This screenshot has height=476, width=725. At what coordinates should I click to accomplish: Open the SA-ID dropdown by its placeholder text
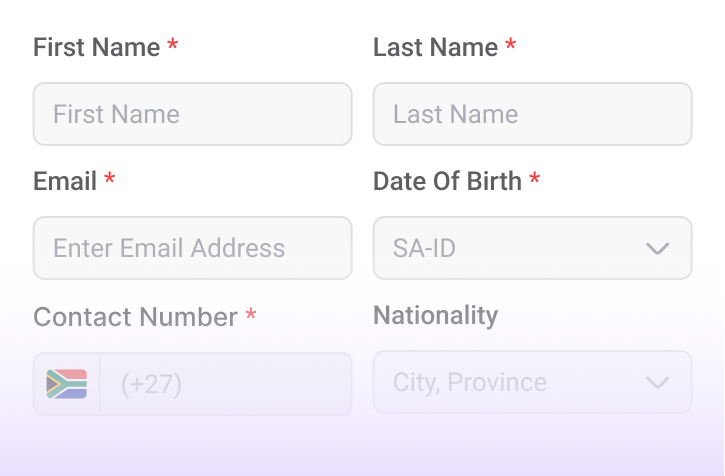pyautogui.click(x=424, y=248)
